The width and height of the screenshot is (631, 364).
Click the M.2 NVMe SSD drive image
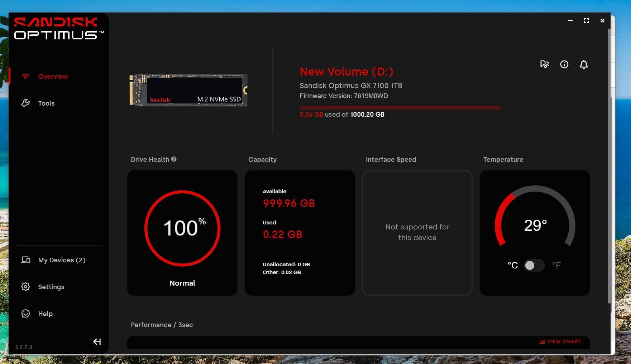[x=188, y=90]
